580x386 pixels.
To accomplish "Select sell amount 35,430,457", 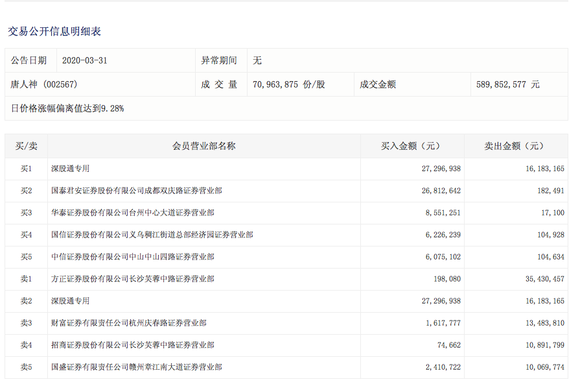I will coord(545,279).
